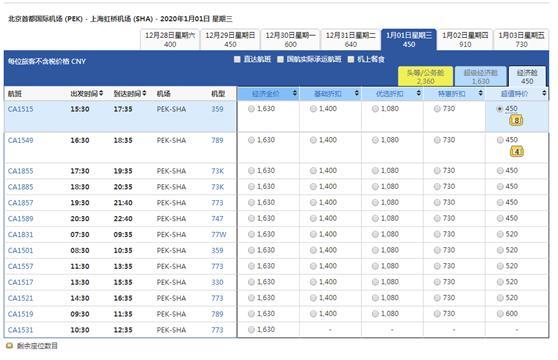Select 1,080 fare for CA1501

tap(375, 250)
